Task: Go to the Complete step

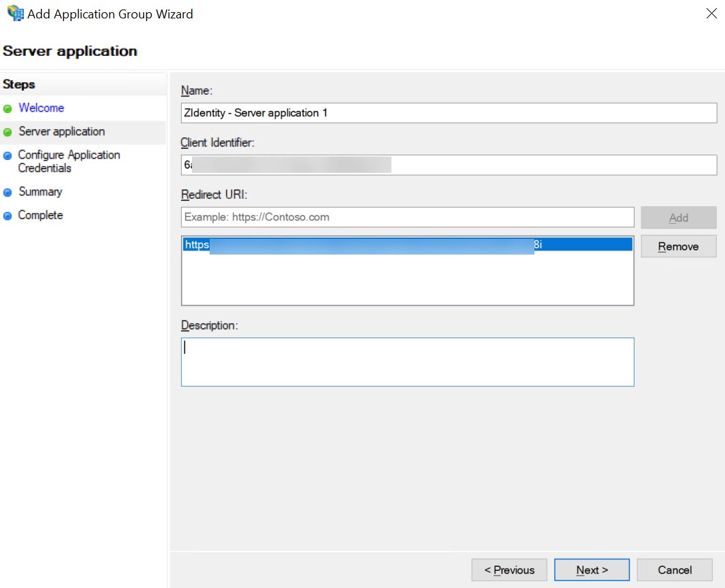Action: pyautogui.click(x=39, y=215)
